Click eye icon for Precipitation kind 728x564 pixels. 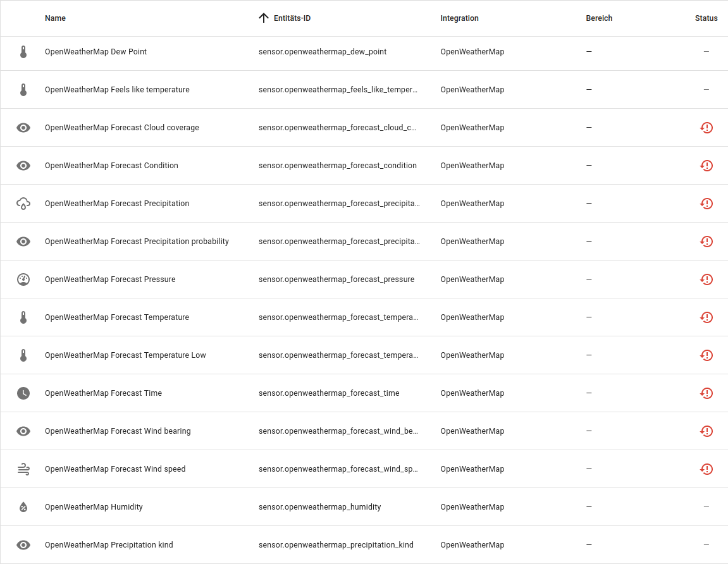pyautogui.click(x=23, y=545)
